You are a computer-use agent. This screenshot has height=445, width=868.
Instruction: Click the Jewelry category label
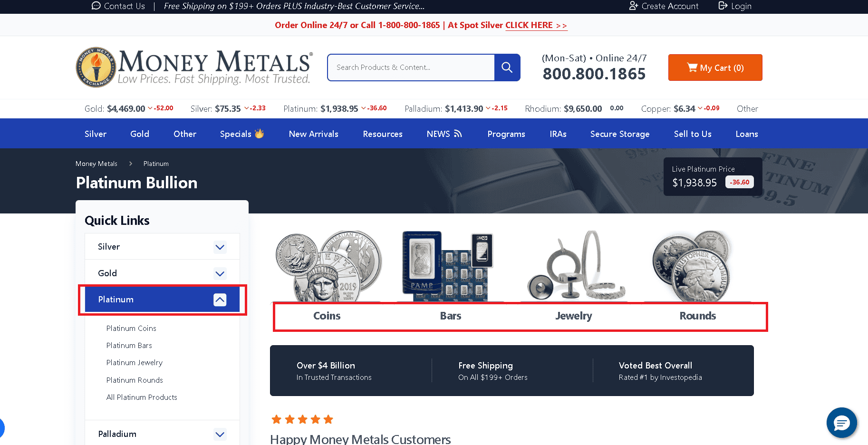574,316
